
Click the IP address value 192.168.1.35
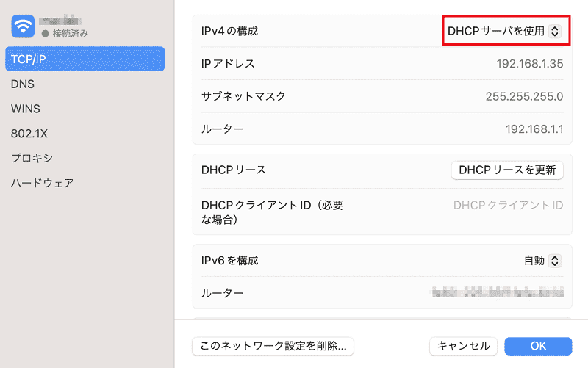click(x=529, y=64)
